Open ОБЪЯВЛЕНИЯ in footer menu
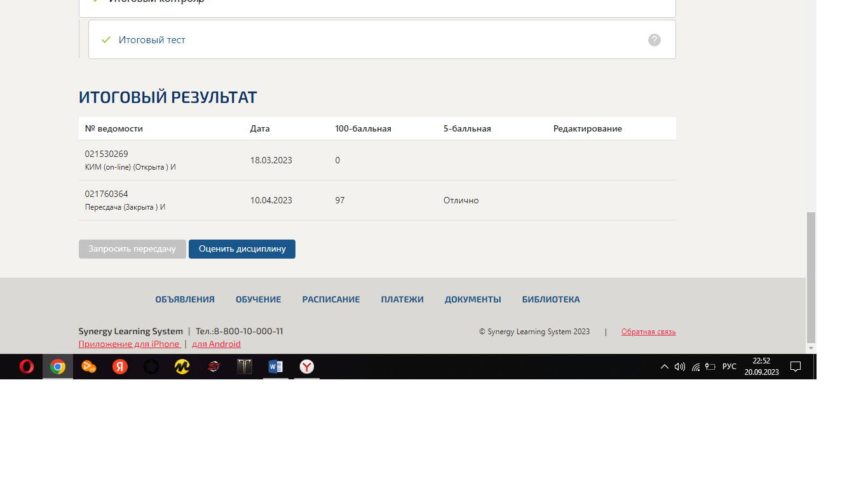This screenshot has width=868, height=488. click(185, 299)
